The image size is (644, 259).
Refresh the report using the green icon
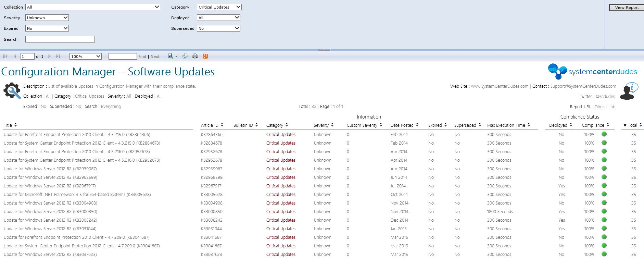(185, 56)
